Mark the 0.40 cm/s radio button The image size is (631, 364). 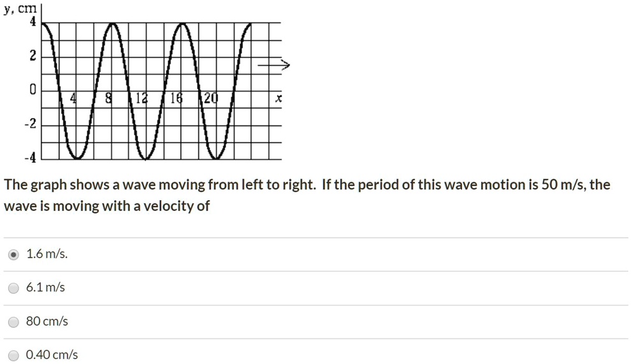tap(13, 355)
